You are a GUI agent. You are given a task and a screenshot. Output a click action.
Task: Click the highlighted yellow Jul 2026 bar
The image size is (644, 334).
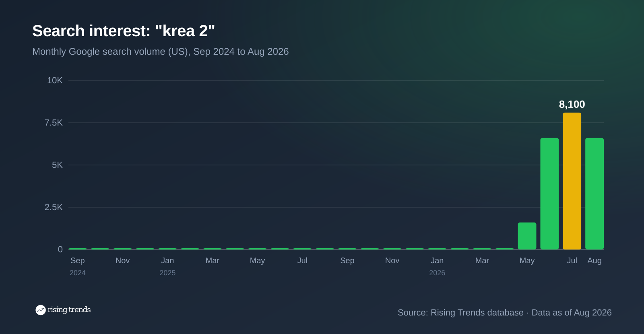572,181
